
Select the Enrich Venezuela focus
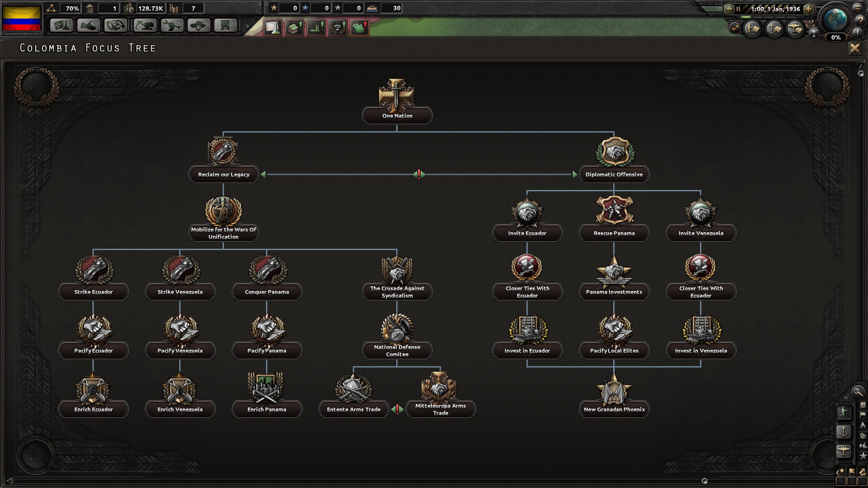180,396
